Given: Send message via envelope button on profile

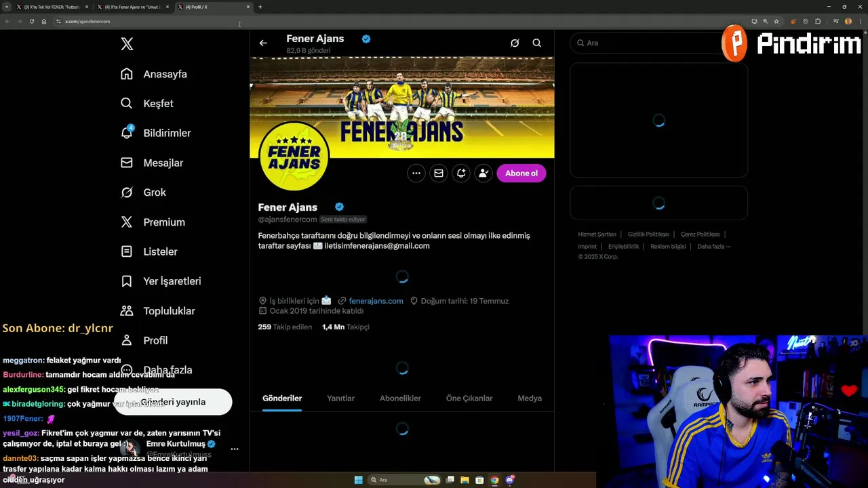Looking at the screenshot, I should coord(439,174).
